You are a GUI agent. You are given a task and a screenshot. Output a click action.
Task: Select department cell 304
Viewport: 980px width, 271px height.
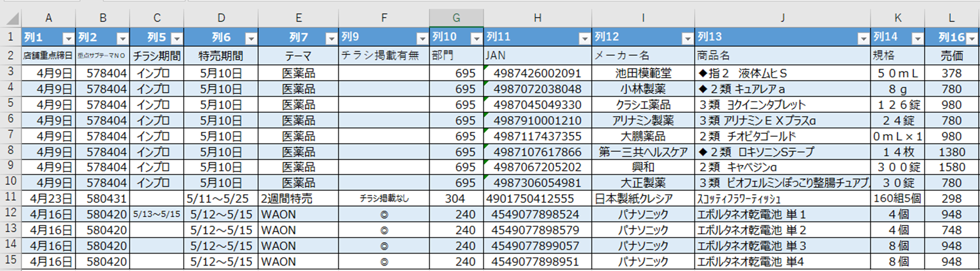pos(456,198)
